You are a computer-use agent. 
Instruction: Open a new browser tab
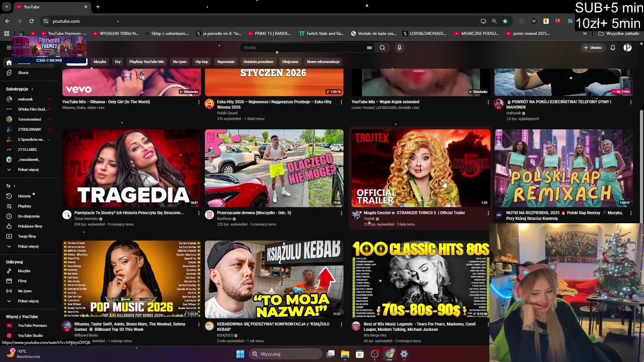pos(98,7)
